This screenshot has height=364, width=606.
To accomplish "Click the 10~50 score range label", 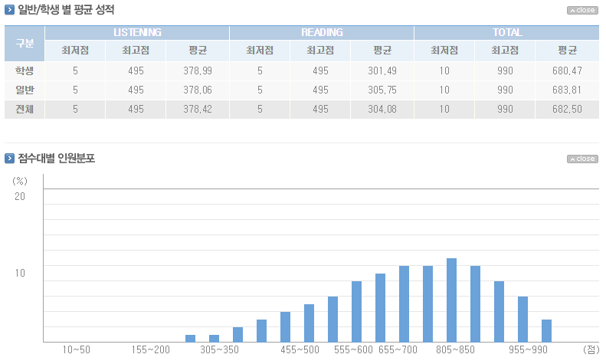I will (x=76, y=349).
